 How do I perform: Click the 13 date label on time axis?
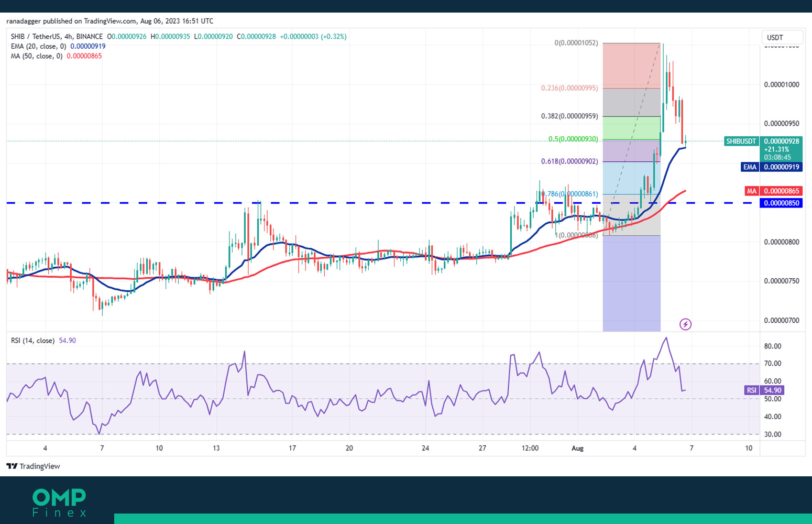click(x=216, y=449)
